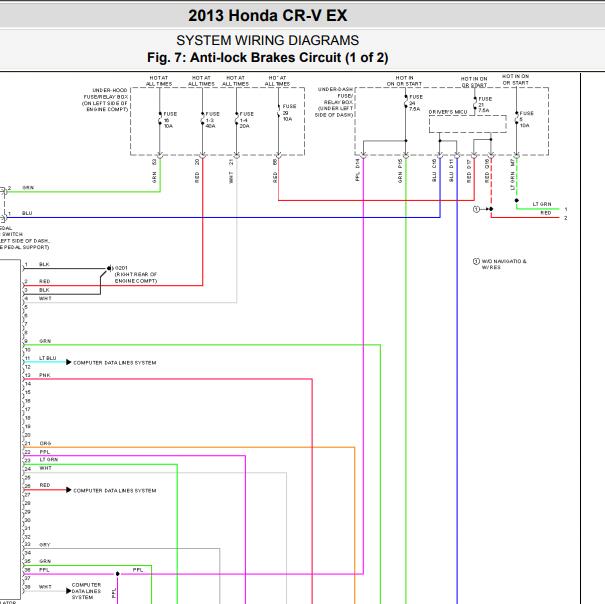Click the 'GRN' label at pin 35

[45, 562]
